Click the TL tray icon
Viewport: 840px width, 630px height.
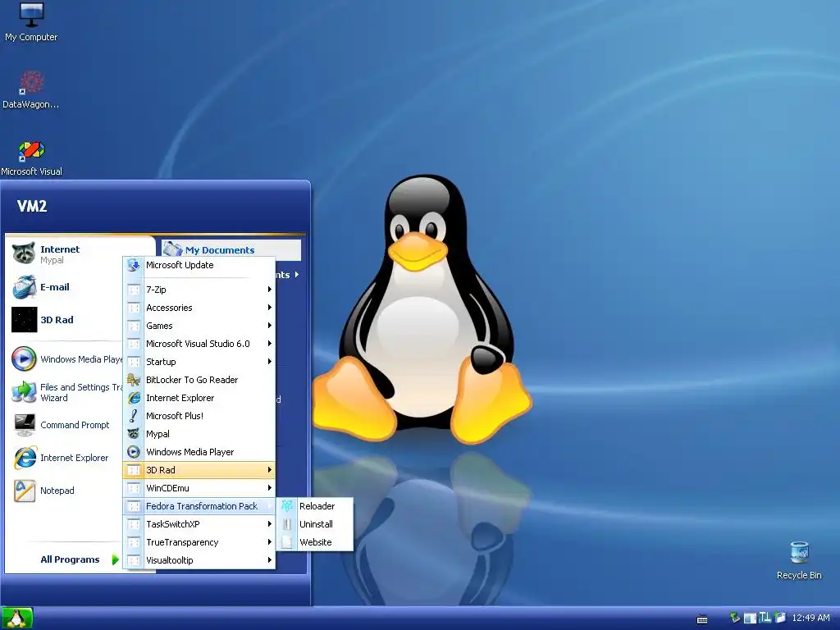[x=765, y=618]
